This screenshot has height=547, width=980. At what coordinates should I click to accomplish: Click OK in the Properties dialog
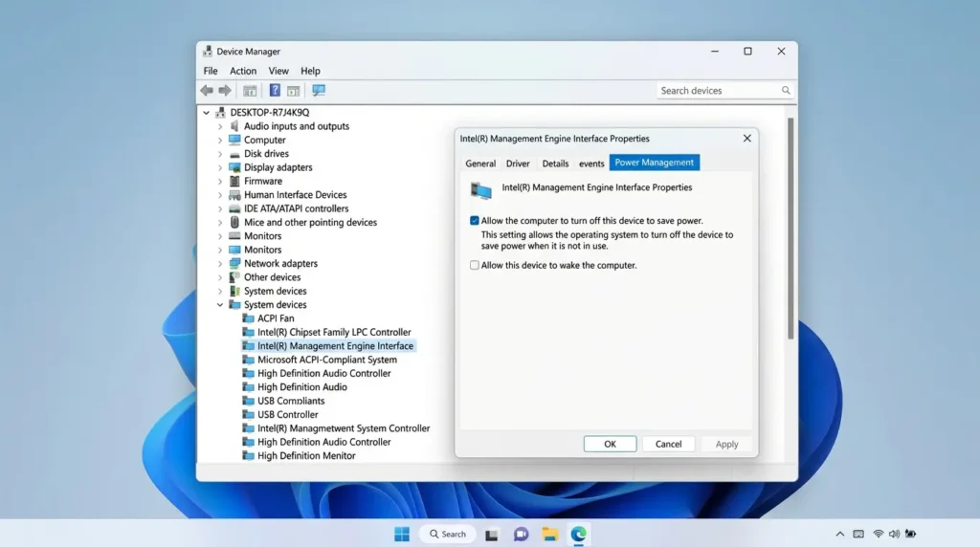(610, 444)
